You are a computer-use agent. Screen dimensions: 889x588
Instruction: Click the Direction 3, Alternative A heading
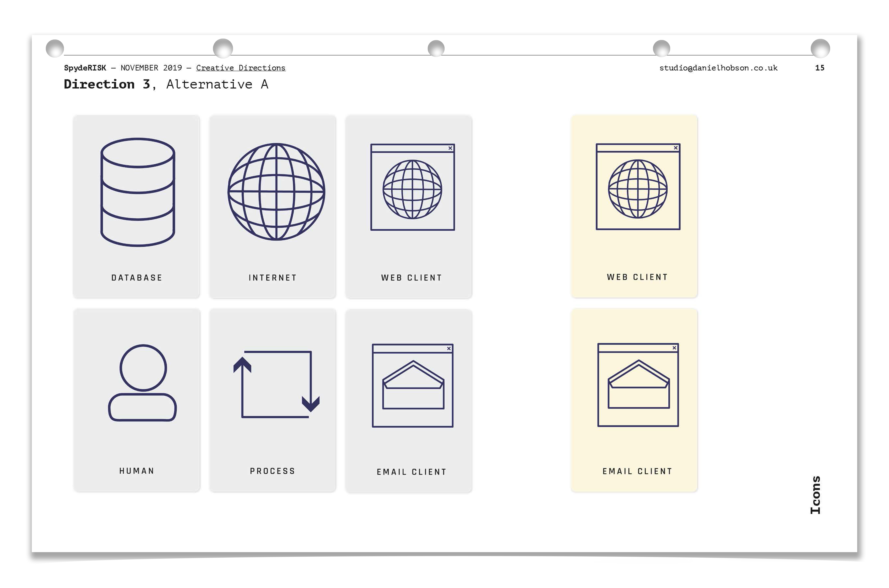[x=166, y=84]
